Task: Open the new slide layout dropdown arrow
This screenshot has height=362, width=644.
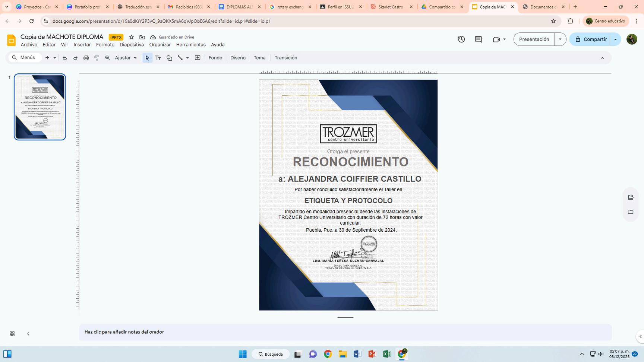Action: 55,58
